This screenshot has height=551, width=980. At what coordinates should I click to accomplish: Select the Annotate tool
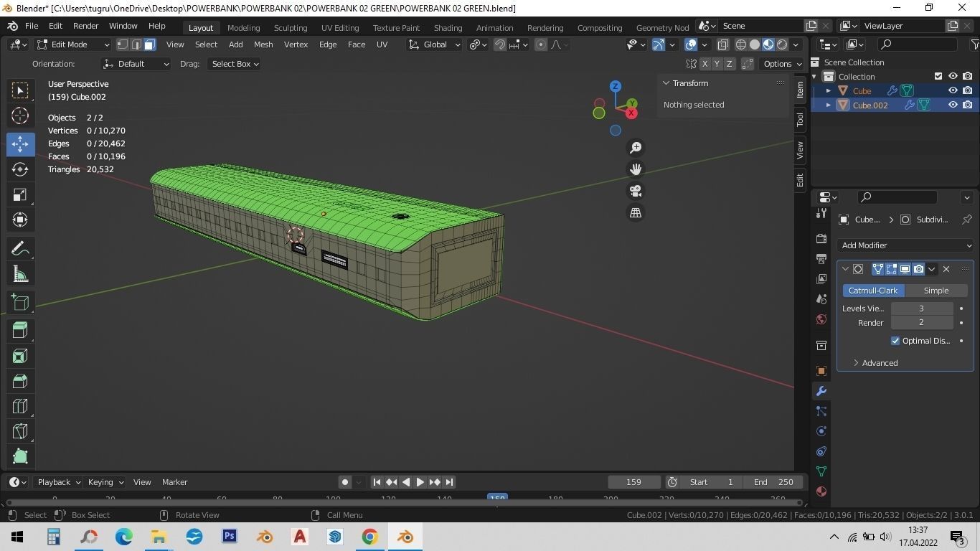20,248
